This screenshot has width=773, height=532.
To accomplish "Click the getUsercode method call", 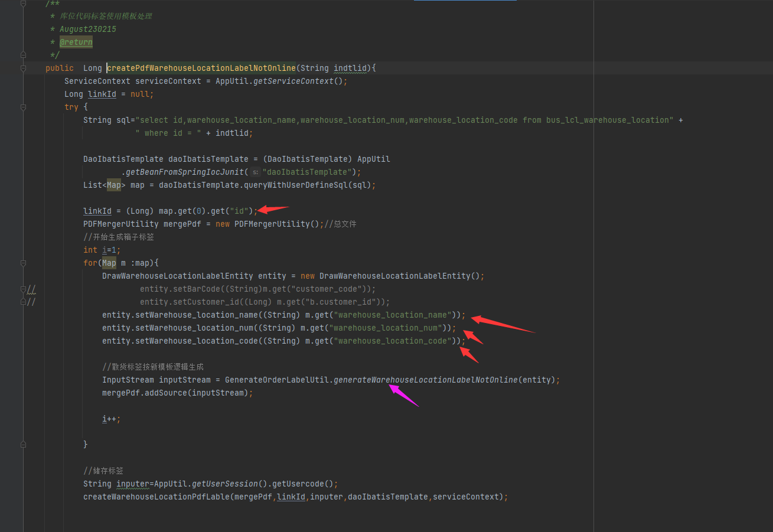I will pyautogui.click(x=298, y=484).
